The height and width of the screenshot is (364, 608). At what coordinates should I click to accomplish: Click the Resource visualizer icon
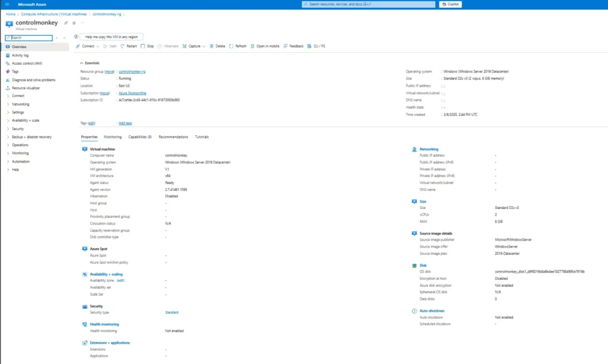(x=8, y=88)
